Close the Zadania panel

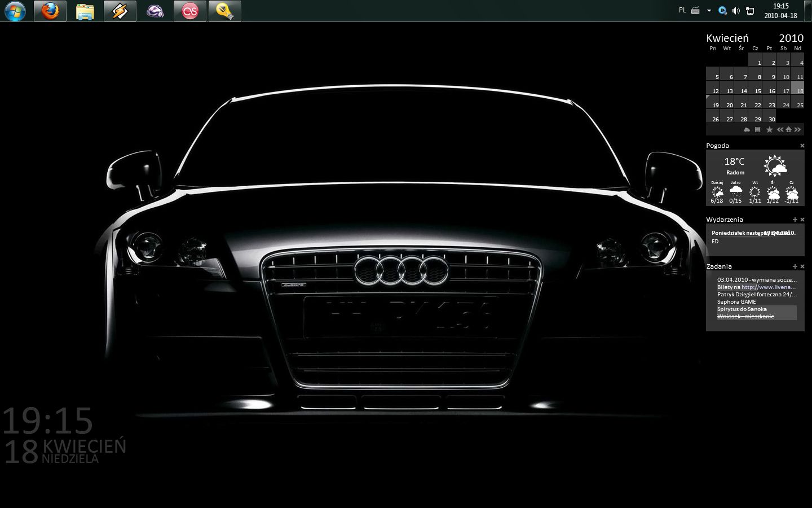point(802,266)
